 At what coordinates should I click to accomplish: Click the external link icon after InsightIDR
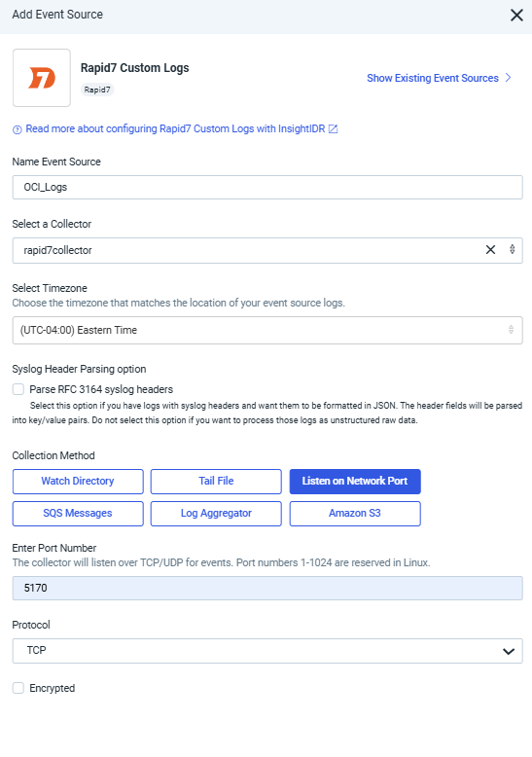coord(333,128)
